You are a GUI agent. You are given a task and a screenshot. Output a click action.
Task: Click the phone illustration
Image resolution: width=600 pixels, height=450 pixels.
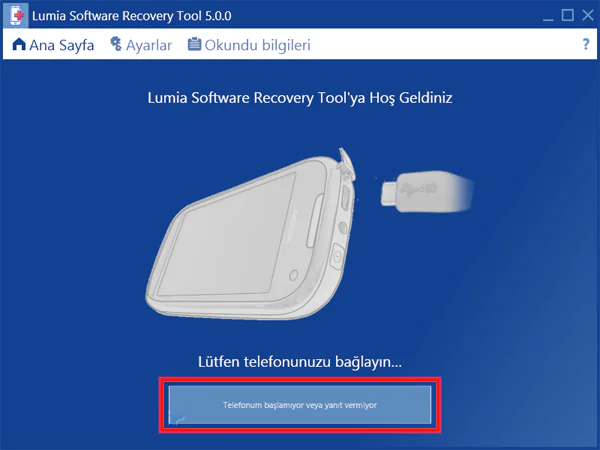coord(251,235)
